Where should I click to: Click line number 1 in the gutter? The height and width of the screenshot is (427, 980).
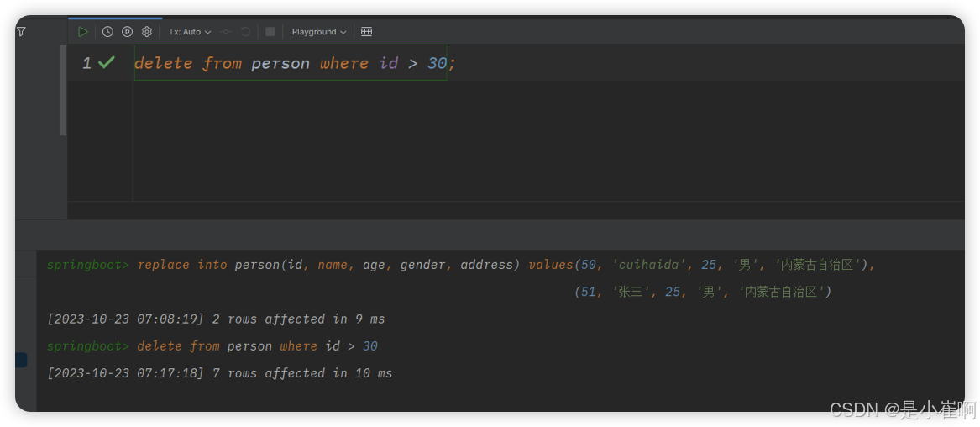[86, 63]
